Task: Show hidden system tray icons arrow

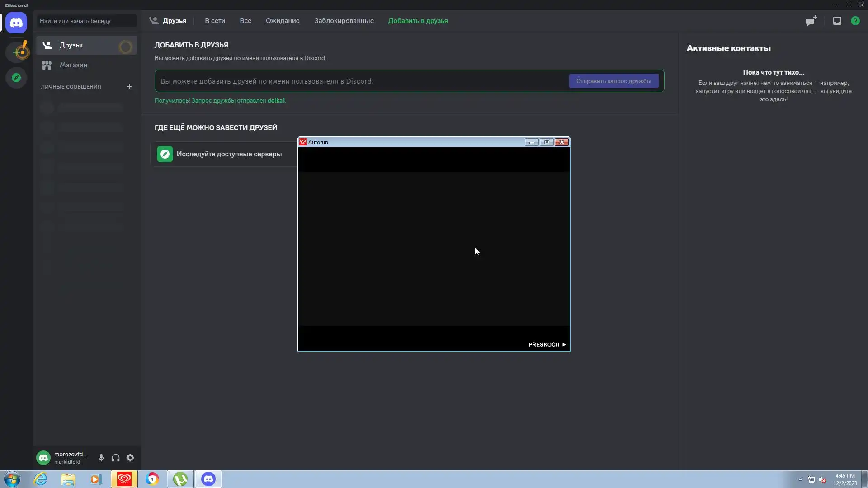Action: tap(800, 479)
